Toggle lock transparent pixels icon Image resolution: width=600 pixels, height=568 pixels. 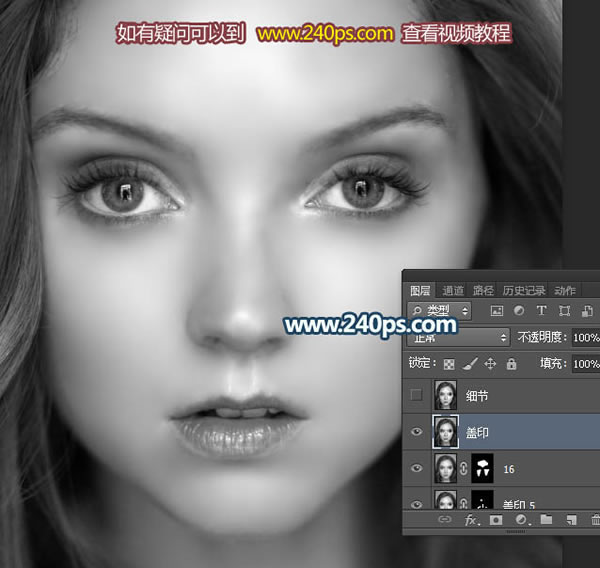pyautogui.click(x=449, y=364)
